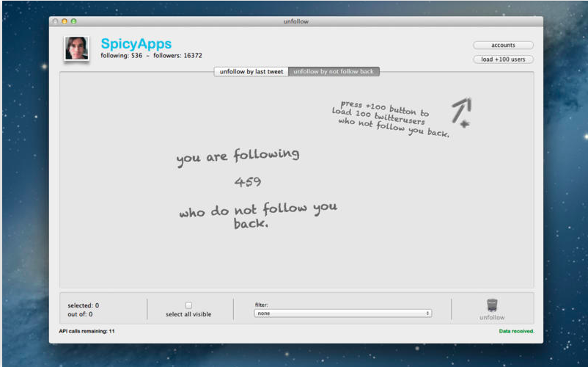This screenshot has height=367, width=588.
Task: Click the 'you are following' handwritten text
Action: point(238,156)
